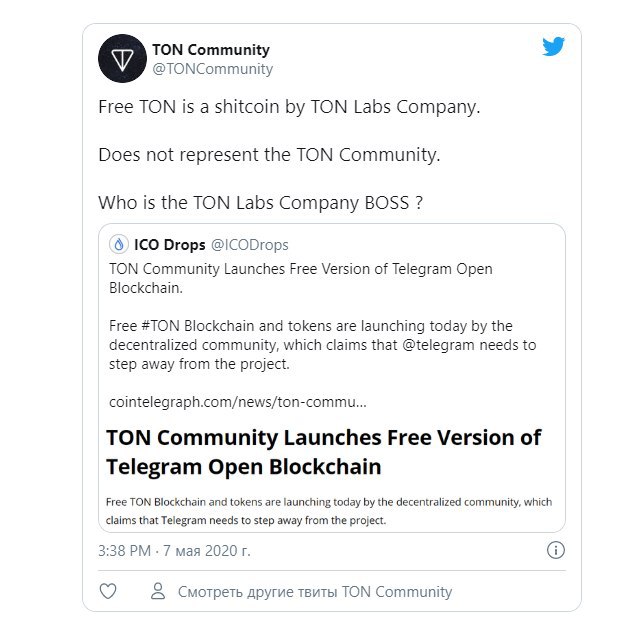633x639 pixels.
Task: Open the @ICODrops handle
Action: click(249, 245)
